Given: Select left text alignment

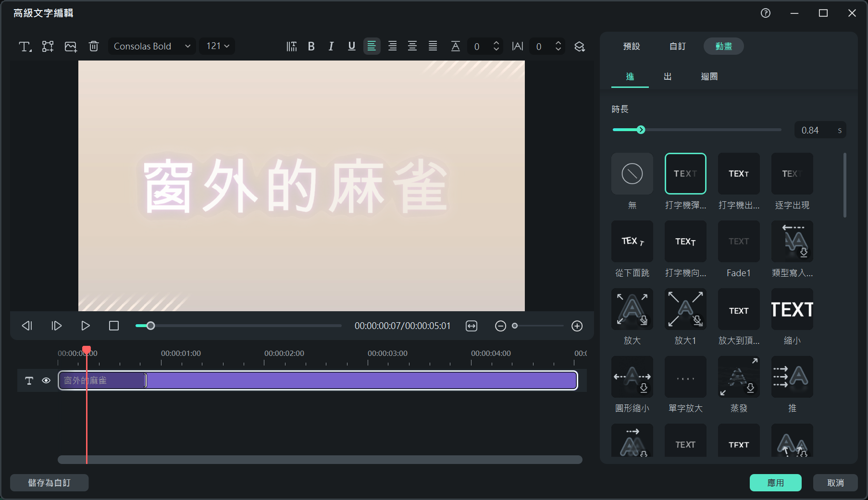Looking at the screenshot, I should click(372, 46).
